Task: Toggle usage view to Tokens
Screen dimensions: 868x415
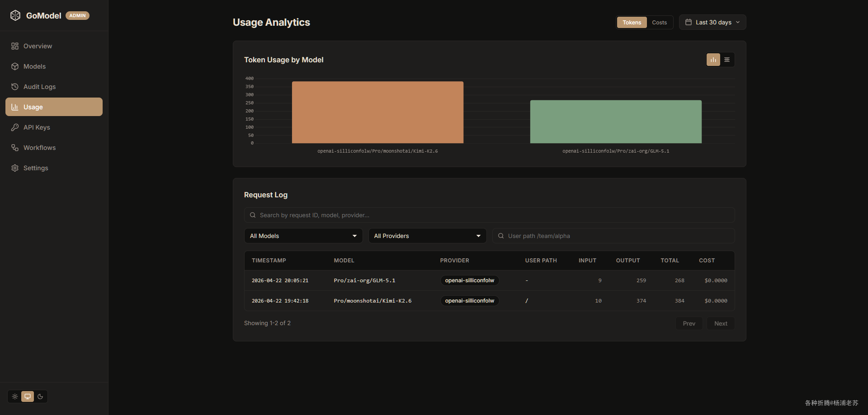Action: [x=632, y=23]
